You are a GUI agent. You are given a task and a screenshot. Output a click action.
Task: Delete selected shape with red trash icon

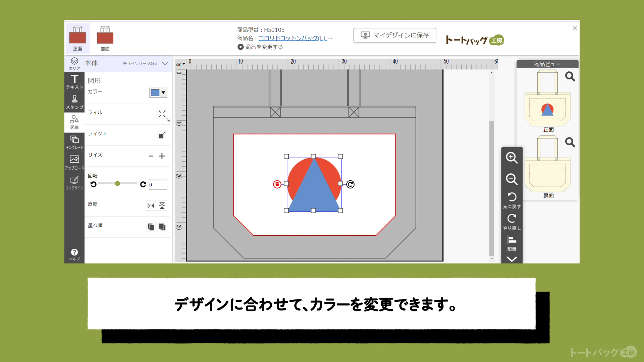(277, 184)
